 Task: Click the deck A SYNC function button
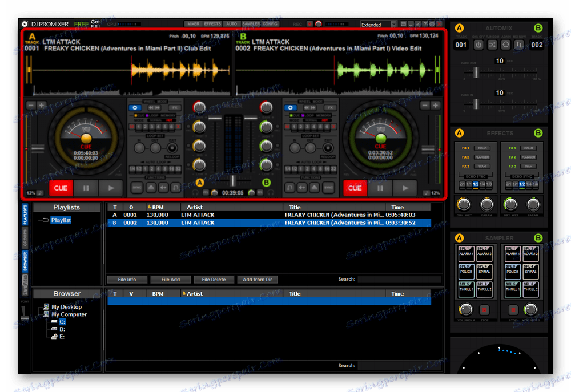pyautogui.click(x=137, y=187)
